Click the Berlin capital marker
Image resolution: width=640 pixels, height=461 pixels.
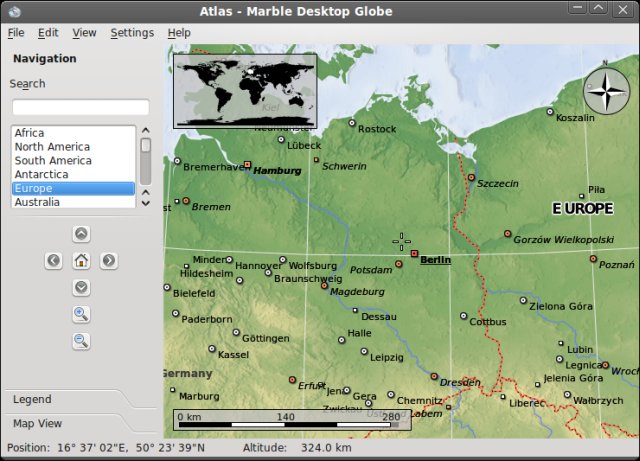click(414, 254)
